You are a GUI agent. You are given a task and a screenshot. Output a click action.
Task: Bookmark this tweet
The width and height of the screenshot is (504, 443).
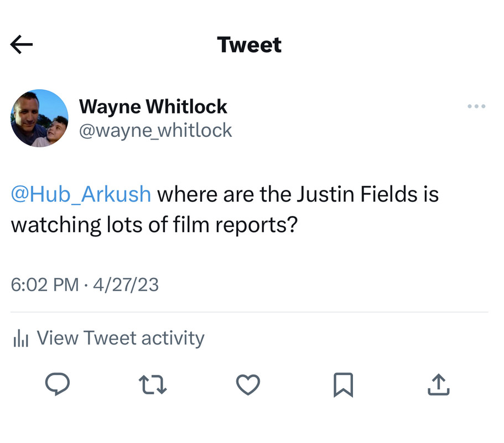click(344, 385)
